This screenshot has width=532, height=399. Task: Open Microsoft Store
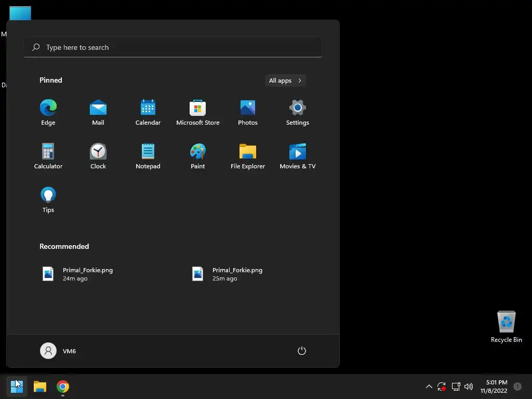pos(198,112)
